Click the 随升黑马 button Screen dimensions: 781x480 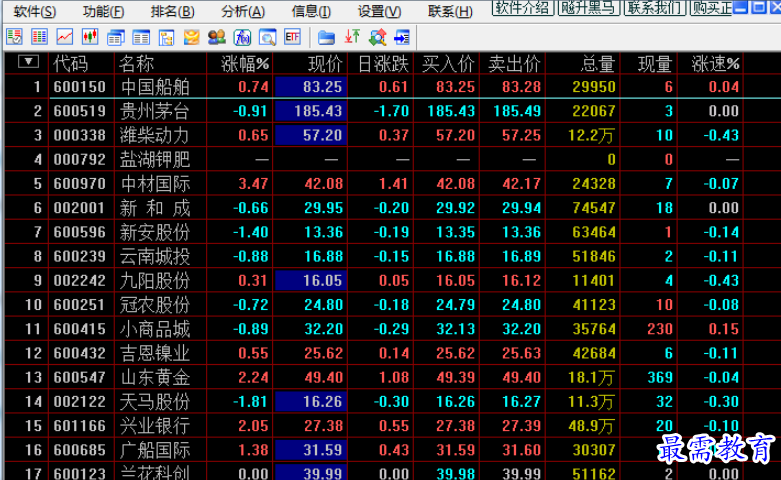(x=589, y=7)
